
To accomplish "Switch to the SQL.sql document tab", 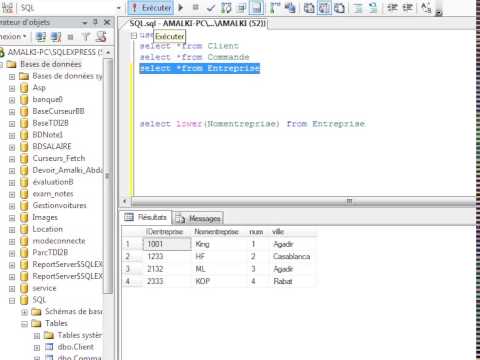I will [x=198, y=23].
